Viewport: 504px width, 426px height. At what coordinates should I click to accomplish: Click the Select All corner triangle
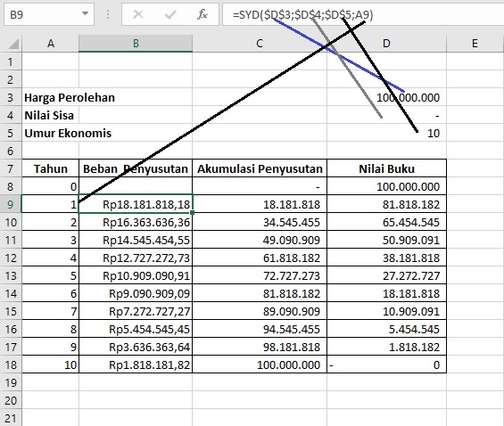click(13, 44)
